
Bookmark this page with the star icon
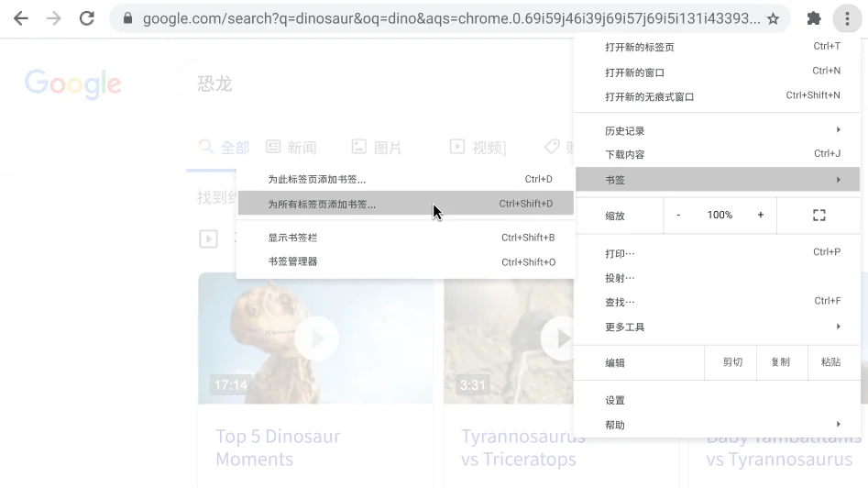(773, 19)
